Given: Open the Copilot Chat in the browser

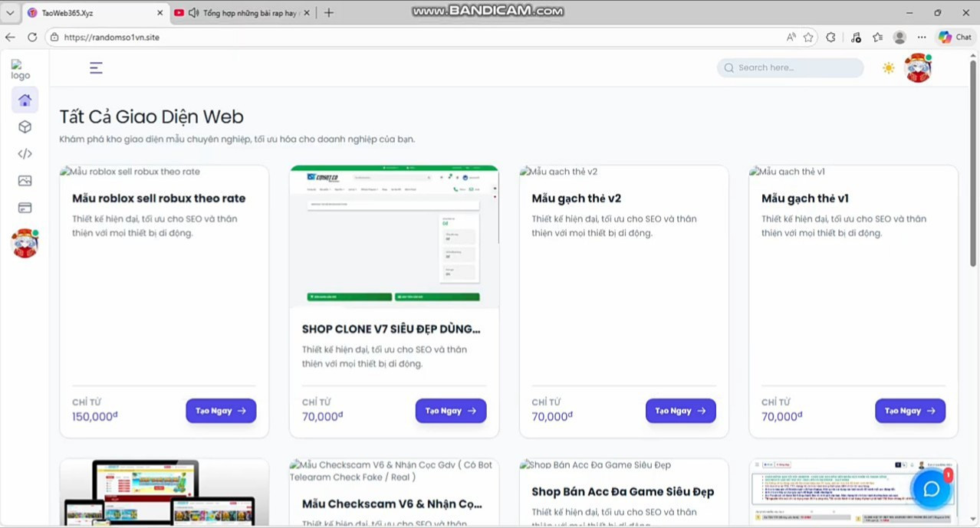Looking at the screenshot, I should click(954, 37).
